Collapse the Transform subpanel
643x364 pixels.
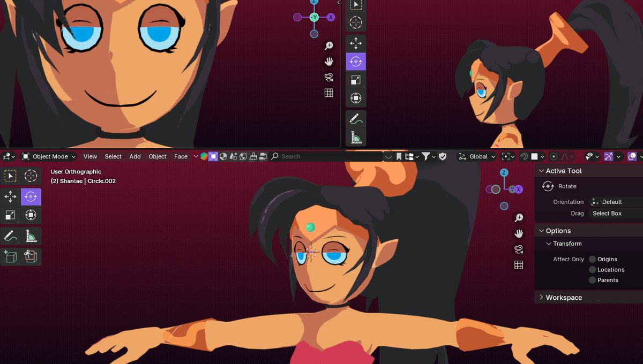click(x=549, y=244)
